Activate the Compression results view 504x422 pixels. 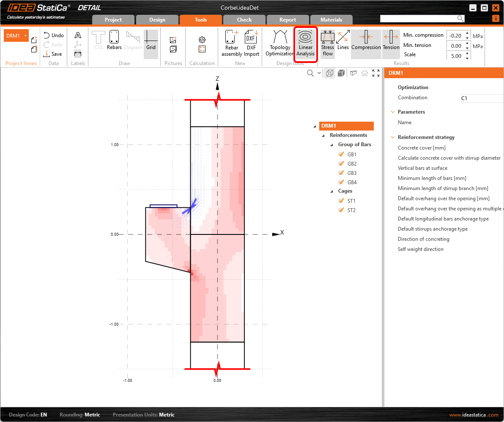(366, 42)
